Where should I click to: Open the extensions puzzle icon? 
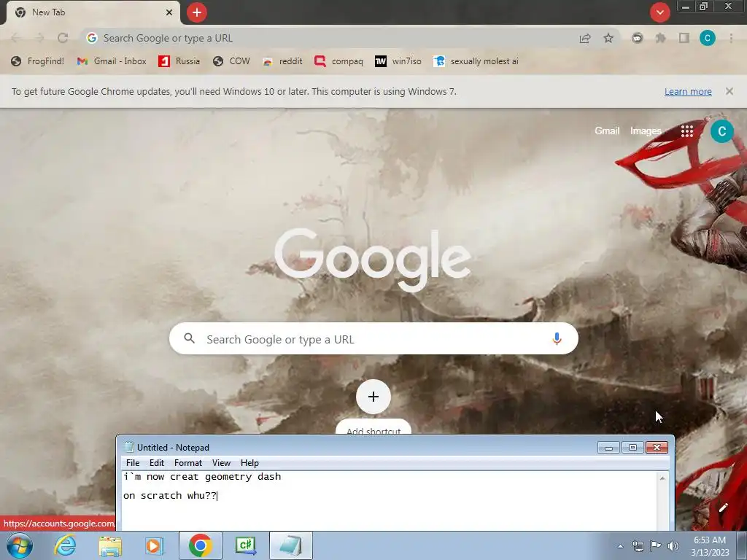click(x=660, y=38)
